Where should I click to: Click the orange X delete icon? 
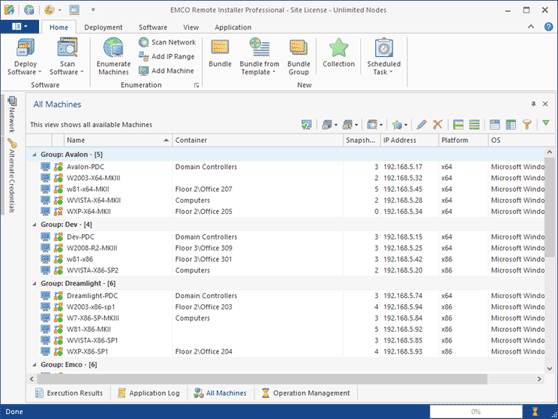[437, 125]
